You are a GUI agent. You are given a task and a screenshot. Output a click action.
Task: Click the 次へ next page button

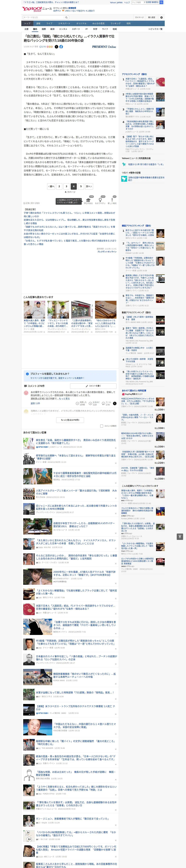(89, 186)
